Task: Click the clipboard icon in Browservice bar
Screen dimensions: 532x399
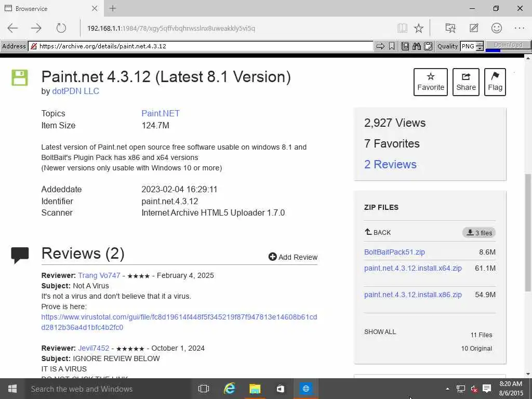Action: [428, 46]
